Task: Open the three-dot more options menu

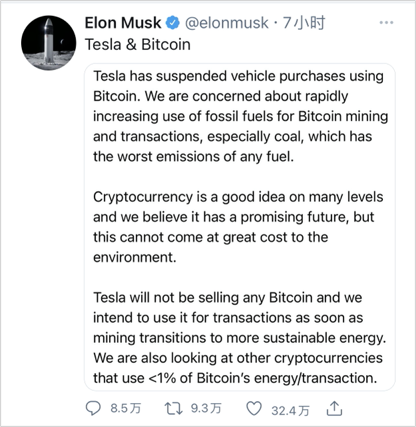Action: point(386,22)
